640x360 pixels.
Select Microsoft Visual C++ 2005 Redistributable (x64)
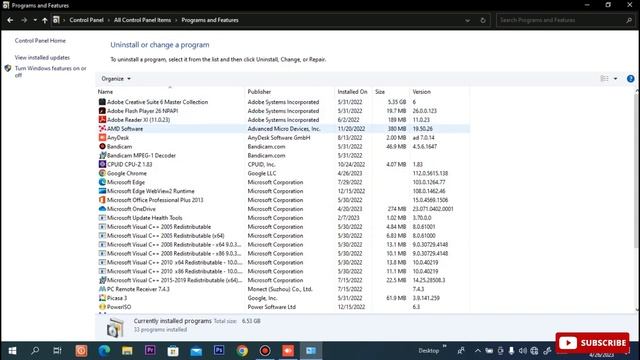coord(283,236)
